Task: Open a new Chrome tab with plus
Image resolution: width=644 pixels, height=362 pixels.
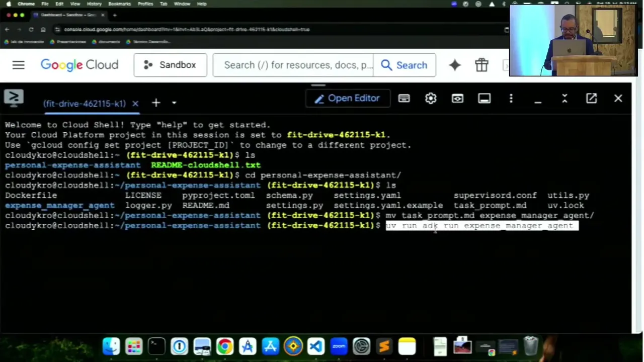Action: click(115, 15)
